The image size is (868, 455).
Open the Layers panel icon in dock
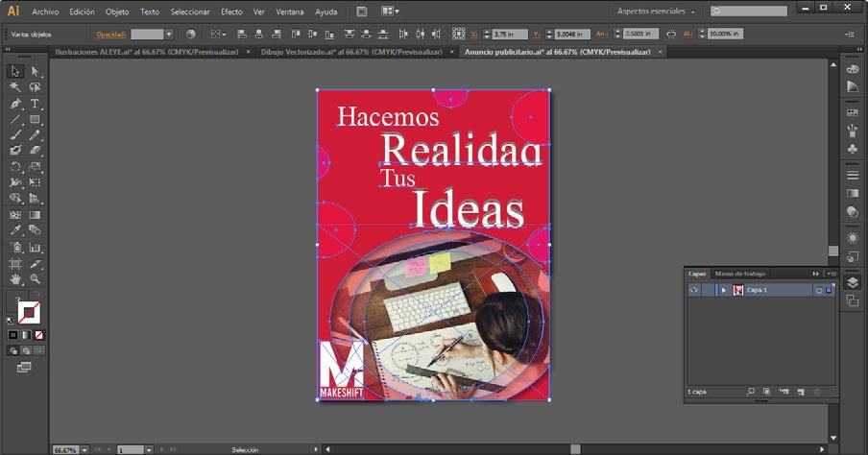pyautogui.click(x=853, y=282)
